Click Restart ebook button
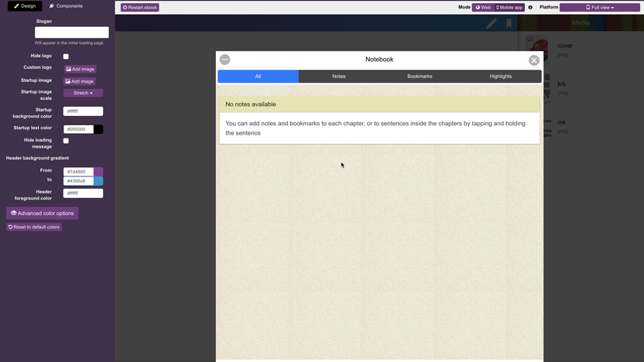 coord(140,8)
